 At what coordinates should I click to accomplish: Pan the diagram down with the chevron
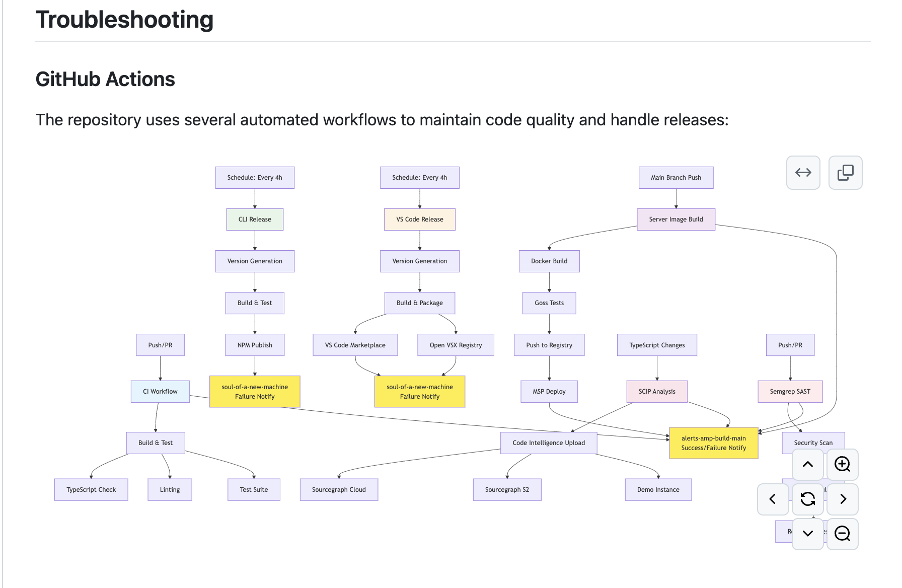click(808, 534)
